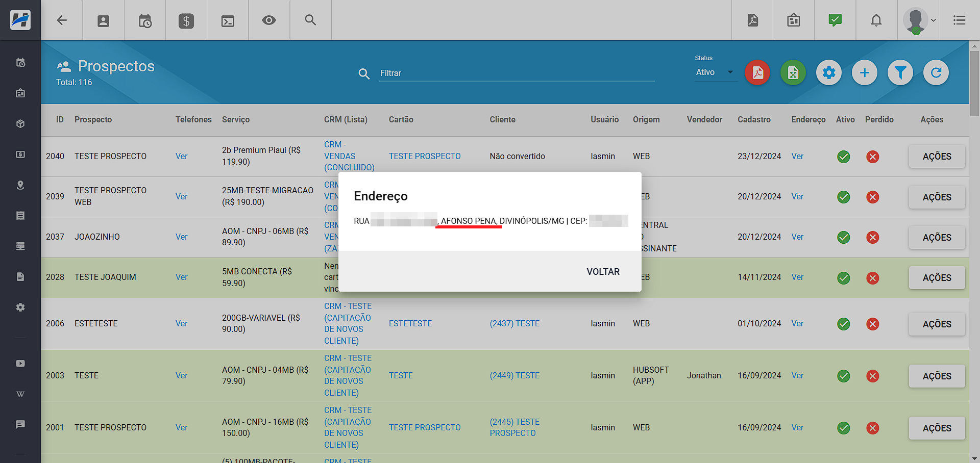Open TESTE PROSPECTO card link in row 2040
980x463 pixels.
pyautogui.click(x=425, y=156)
